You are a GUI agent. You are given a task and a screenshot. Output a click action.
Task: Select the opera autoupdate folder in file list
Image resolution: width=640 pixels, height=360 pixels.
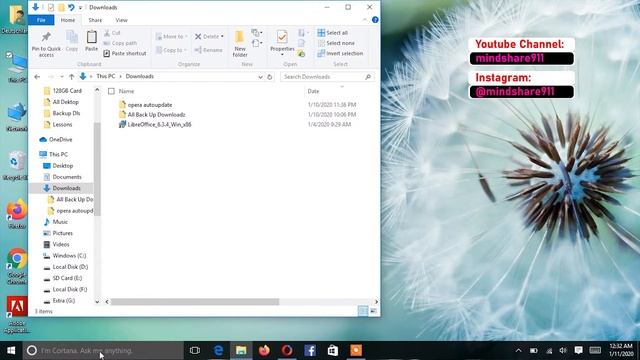click(x=150, y=105)
